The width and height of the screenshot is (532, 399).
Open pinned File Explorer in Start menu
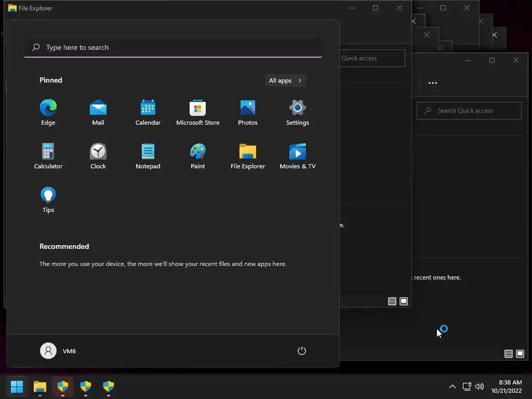pos(248,156)
